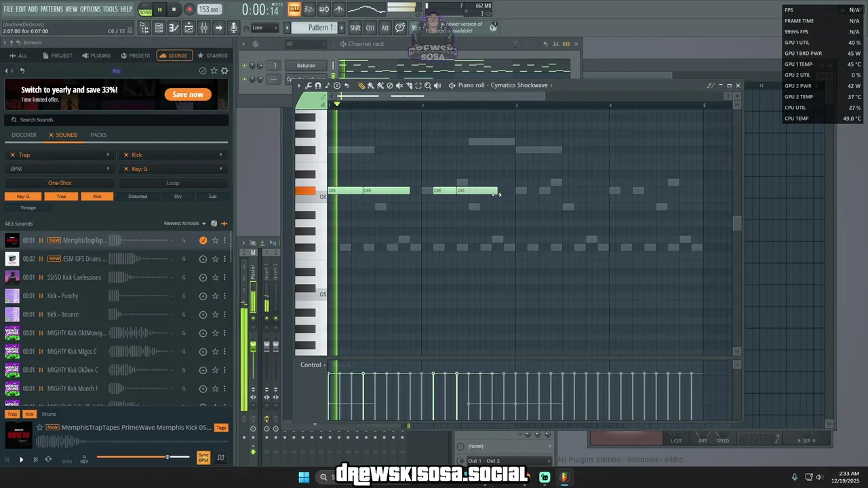Viewport: 868px width, 488px height.
Task: Select the Paint brush tool in Piano roll
Action: [371, 85]
